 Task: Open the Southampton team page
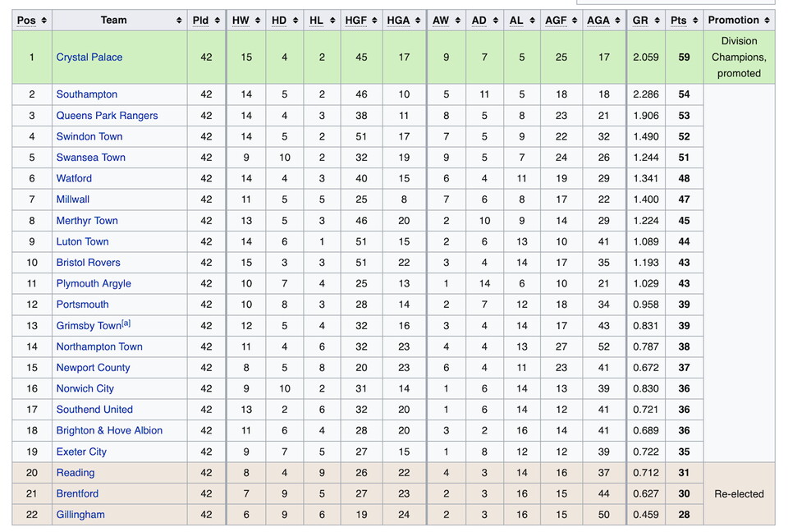click(87, 94)
